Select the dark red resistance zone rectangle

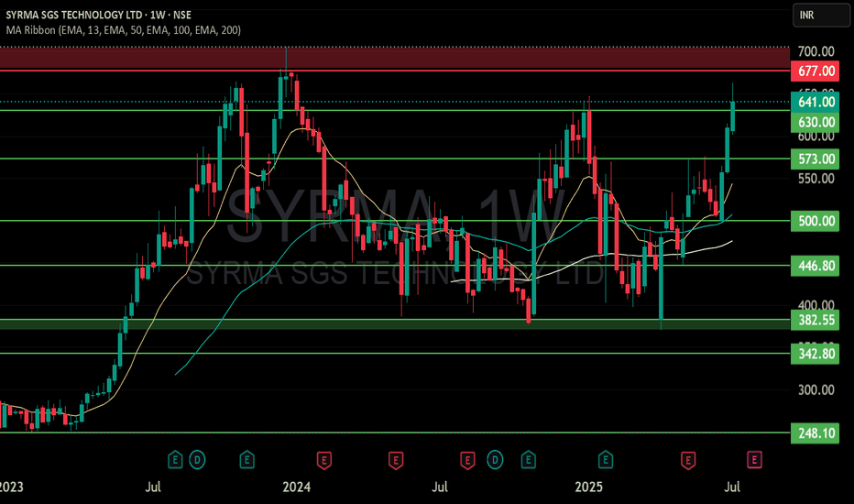[x=395, y=59]
